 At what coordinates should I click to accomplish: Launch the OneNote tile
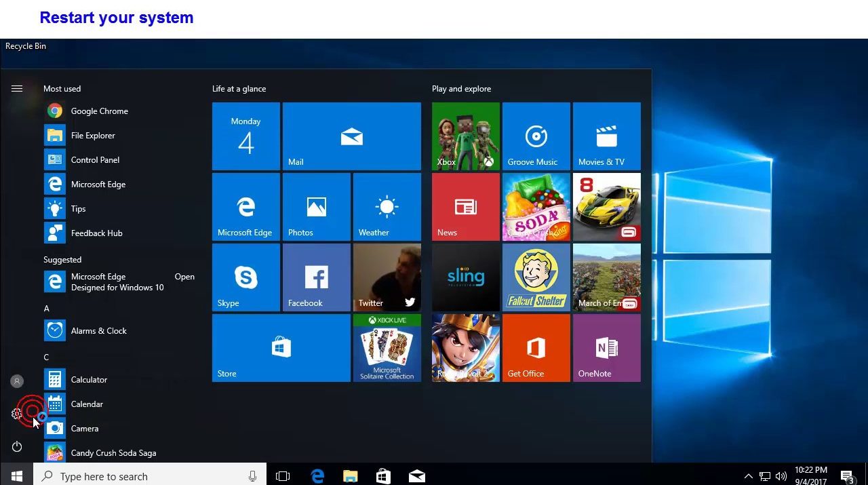(x=606, y=348)
